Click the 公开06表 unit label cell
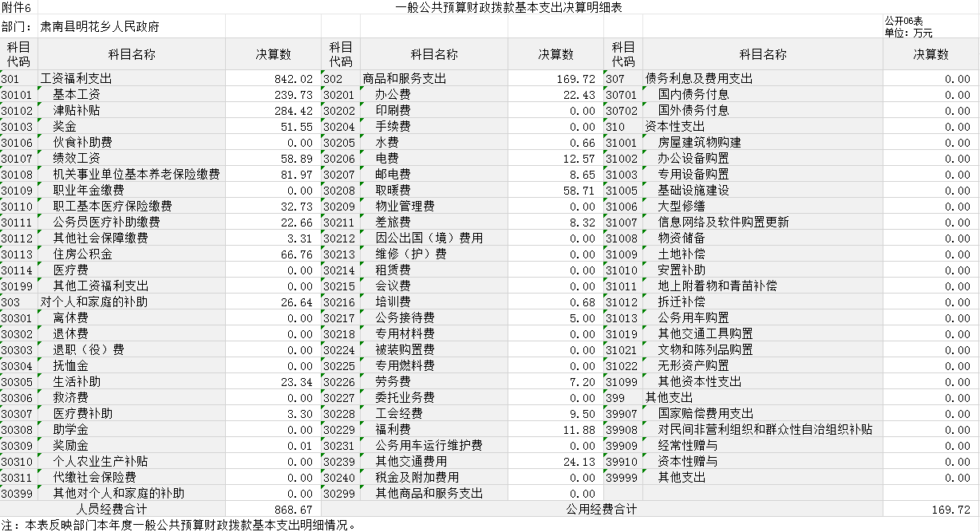This screenshot has height=532, width=980. click(931, 26)
